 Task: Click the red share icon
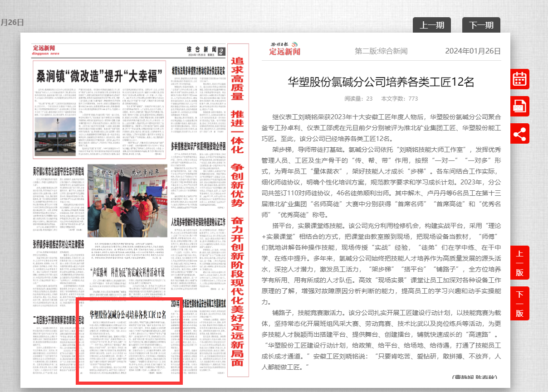(519, 134)
